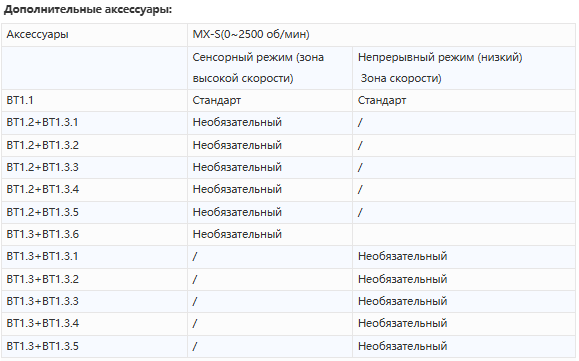Select the 'Дополнительные аксессуары:' heading
Screen dimensions: 579x361
coord(88,10)
